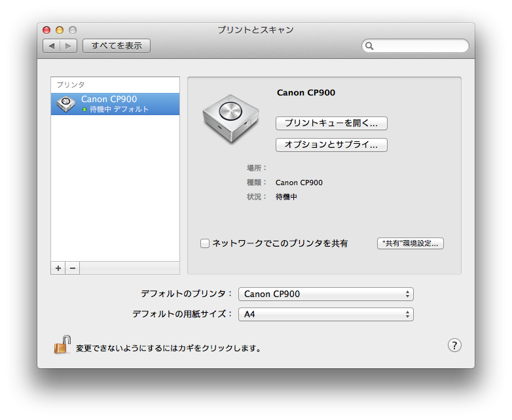This screenshot has height=420, width=512.
Task: Click the 待機中 status value text
Action: coord(286,197)
